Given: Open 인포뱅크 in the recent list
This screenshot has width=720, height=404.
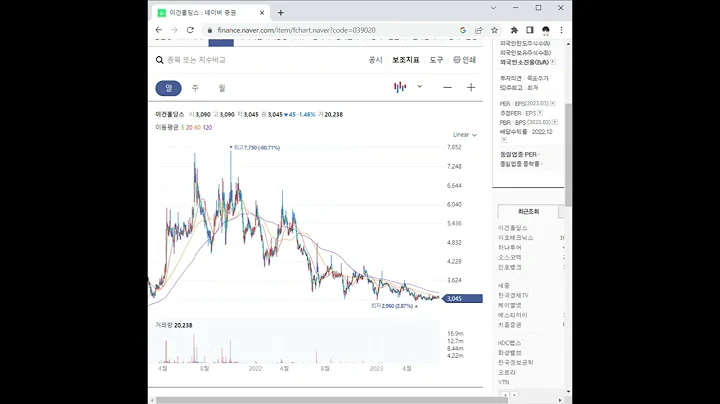Looking at the screenshot, I should [x=510, y=267].
